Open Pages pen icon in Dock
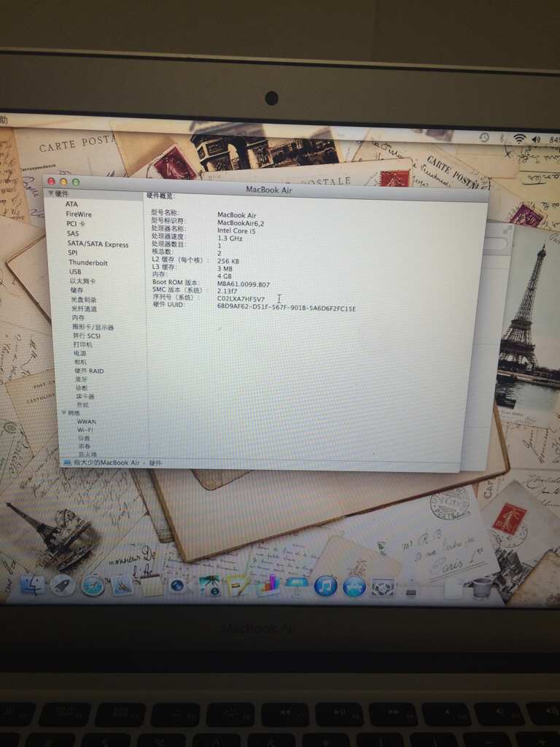This screenshot has width=560, height=747. (x=238, y=587)
